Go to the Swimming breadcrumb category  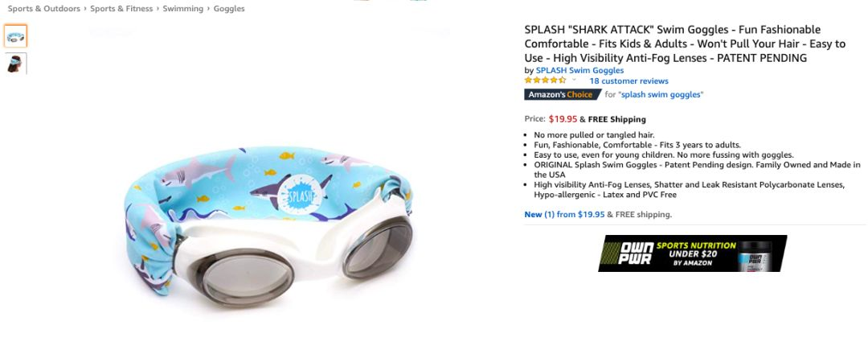[x=182, y=9]
